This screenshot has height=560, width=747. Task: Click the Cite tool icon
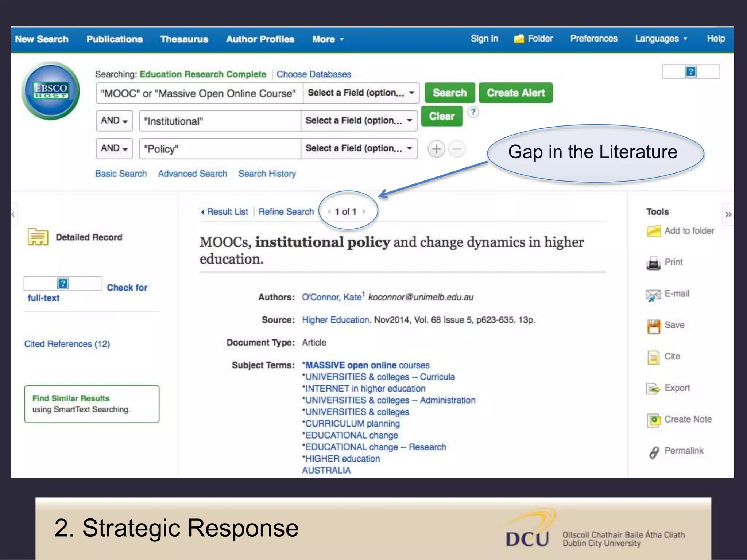[653, 357]
